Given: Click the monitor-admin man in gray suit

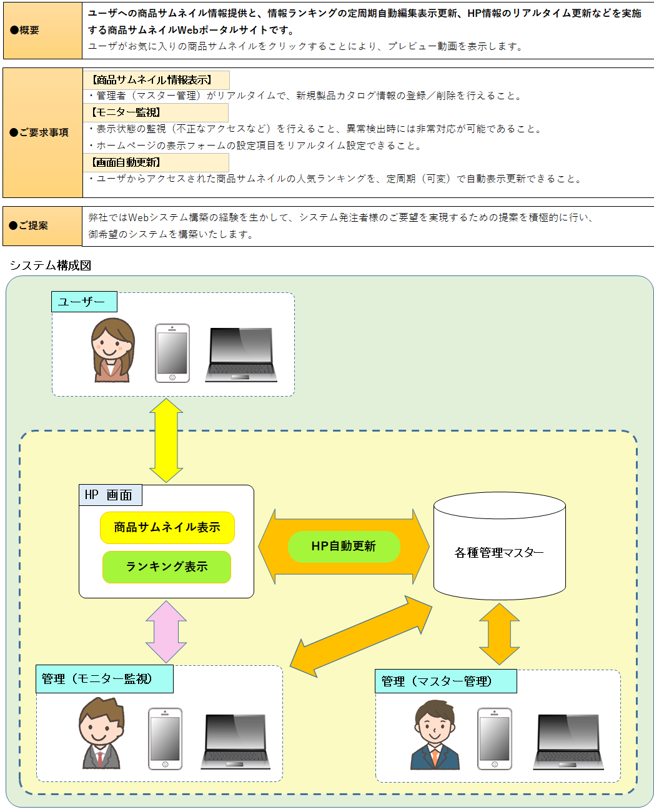Looking at the screenshot, I should [101, 734].
